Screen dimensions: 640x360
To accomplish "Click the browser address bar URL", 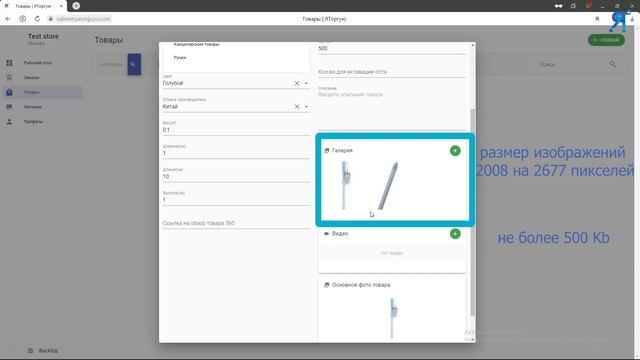I will pos(83,19).
